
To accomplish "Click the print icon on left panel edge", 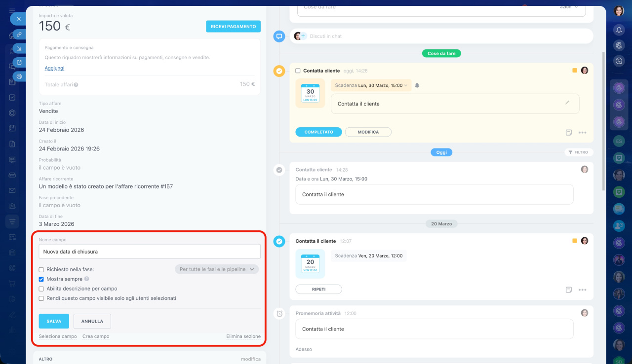I will click(x=19, y=76).
